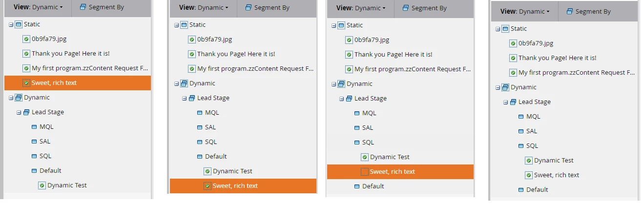Click the Static folder icon in the rightmost panel
This screenshot has height=205, width=644.
pos(505,29)
